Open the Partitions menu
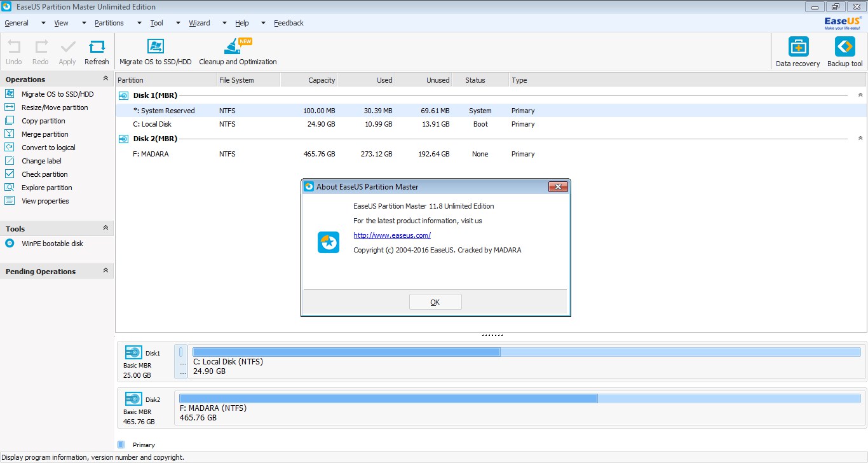 [x=109, y=23]
